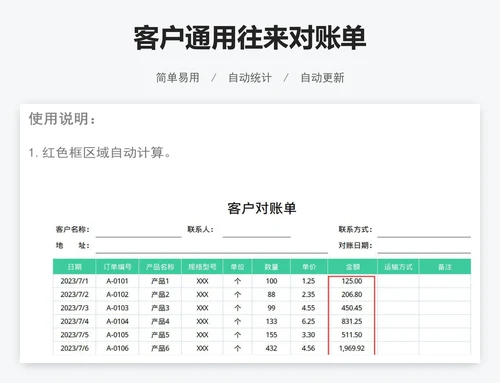The height and width of the screenshot is (383, 500).
Task: Select the 日期 column header
Action: click(74, 267)
